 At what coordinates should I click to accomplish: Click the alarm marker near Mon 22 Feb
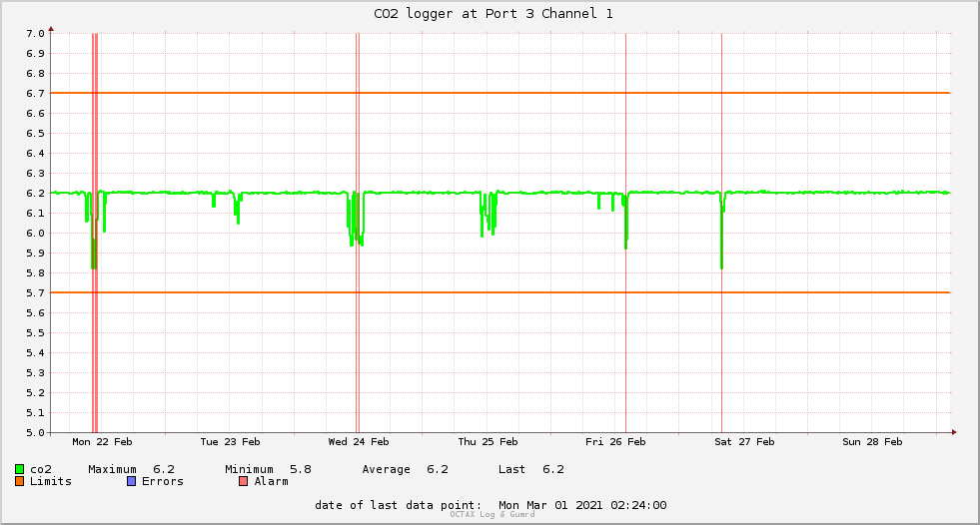pos(95,233)
